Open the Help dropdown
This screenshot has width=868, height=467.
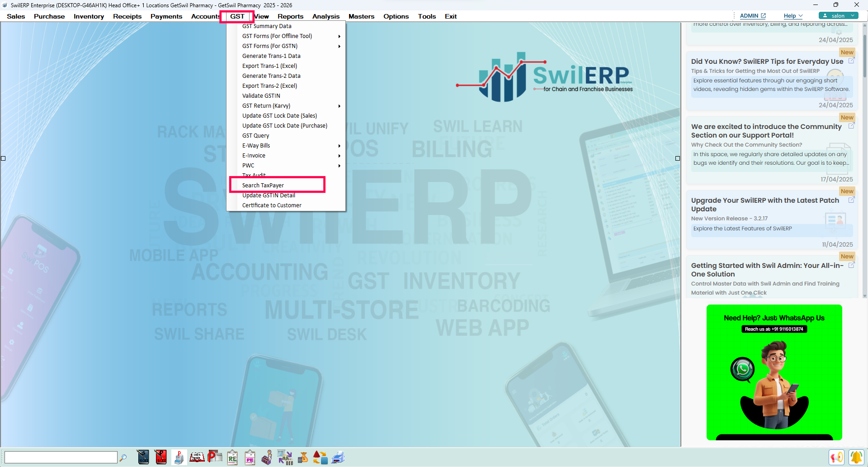coord(793,15)
